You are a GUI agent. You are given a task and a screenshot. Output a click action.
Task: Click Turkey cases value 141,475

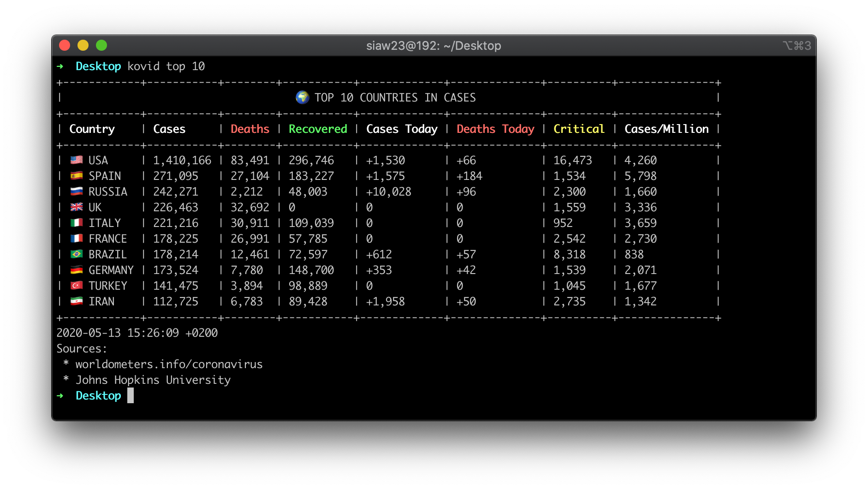click(x=176, y=286)
